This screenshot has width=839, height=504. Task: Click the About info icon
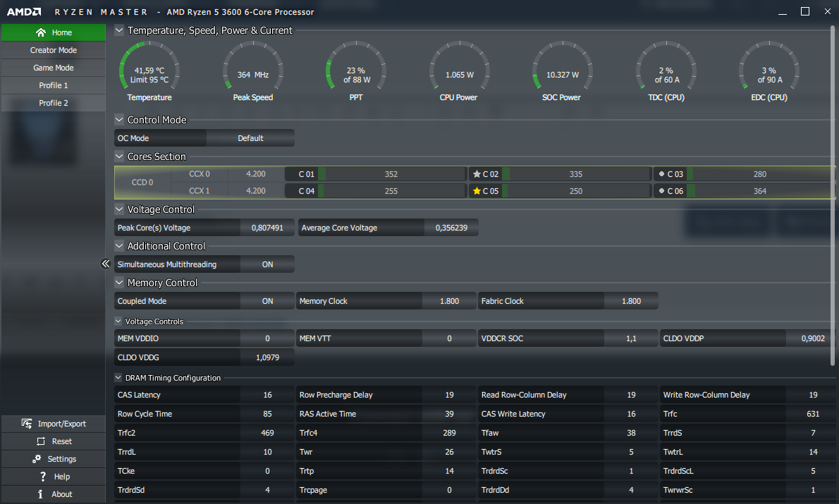click(41, 494)
